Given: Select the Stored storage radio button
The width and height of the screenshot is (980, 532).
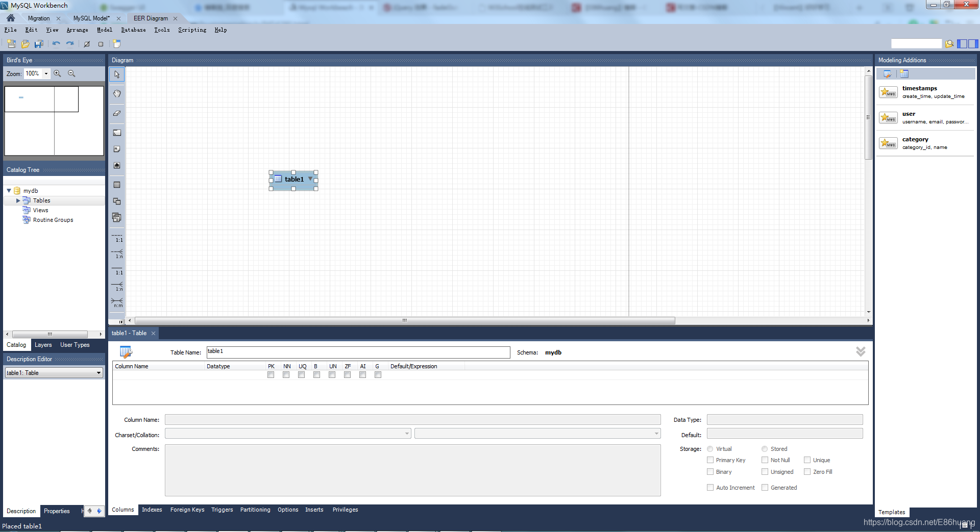Looking at the screenshot, I should coord(765,449).
